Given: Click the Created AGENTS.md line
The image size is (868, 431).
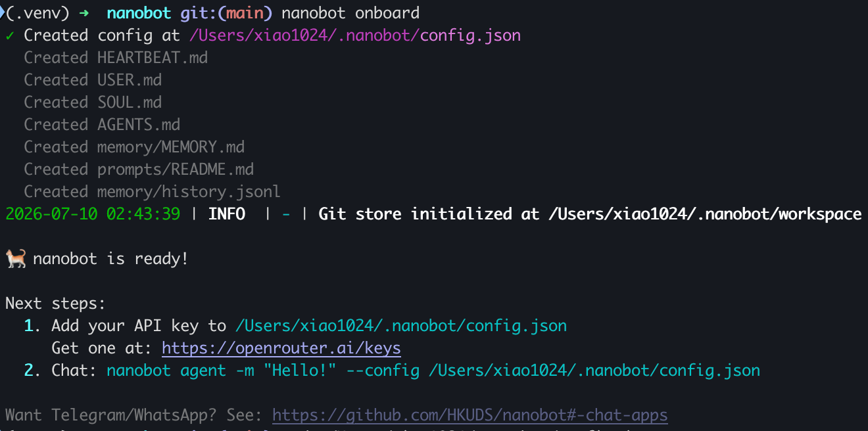Looking at the screenshot, I should (102, 125).
